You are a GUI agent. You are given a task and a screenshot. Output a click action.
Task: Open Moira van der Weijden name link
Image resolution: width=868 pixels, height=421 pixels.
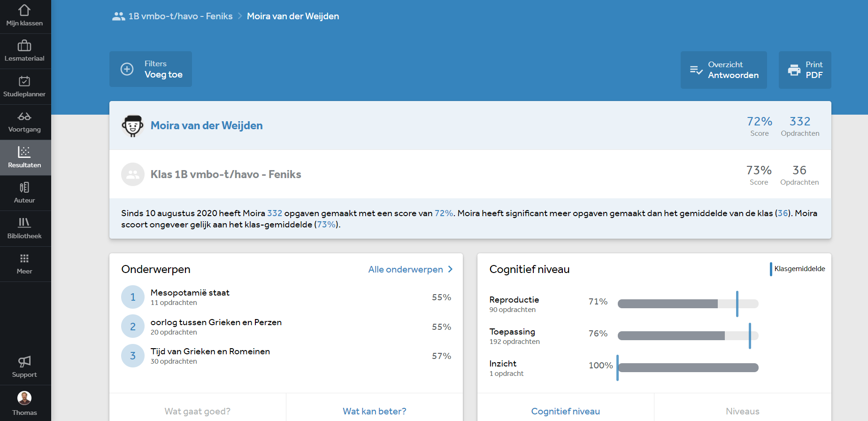click(207, 125)
